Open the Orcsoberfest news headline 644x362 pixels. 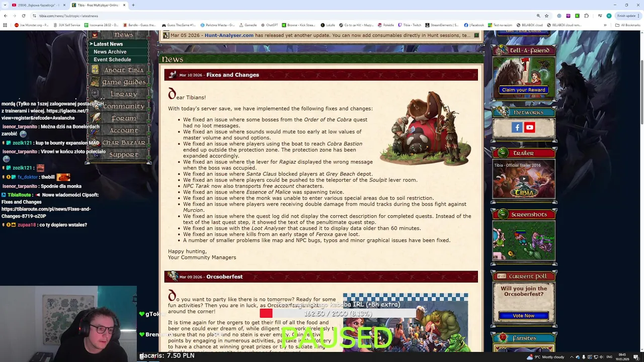(x=224, y=277)
